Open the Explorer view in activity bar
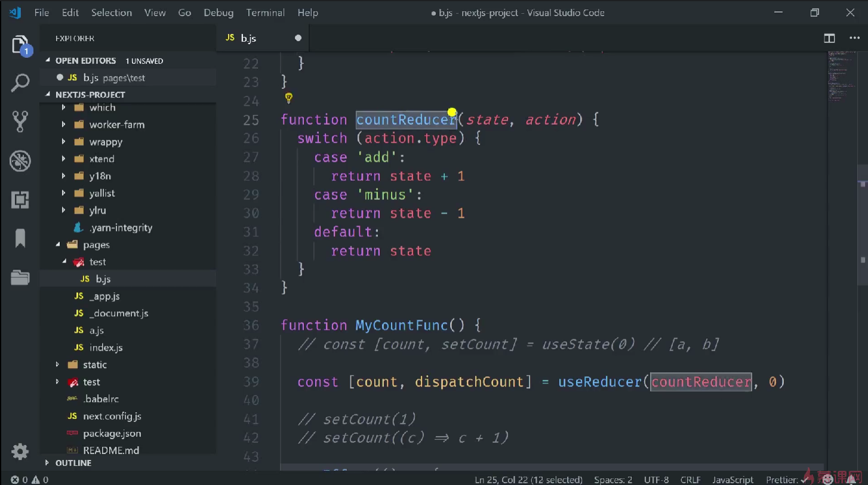The width and height of the screenshot is (868, 485). point(20,45)
